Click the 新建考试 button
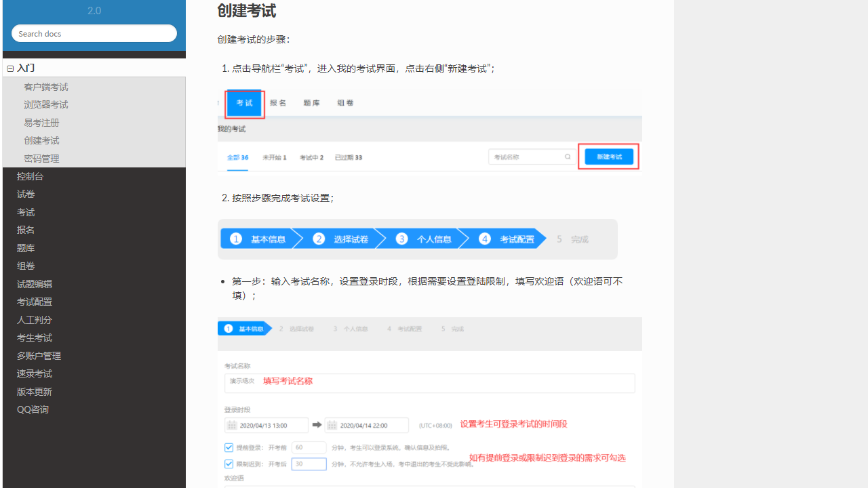Screen dimensions: 868x488 pyautogui.click(x=608, y=156)
